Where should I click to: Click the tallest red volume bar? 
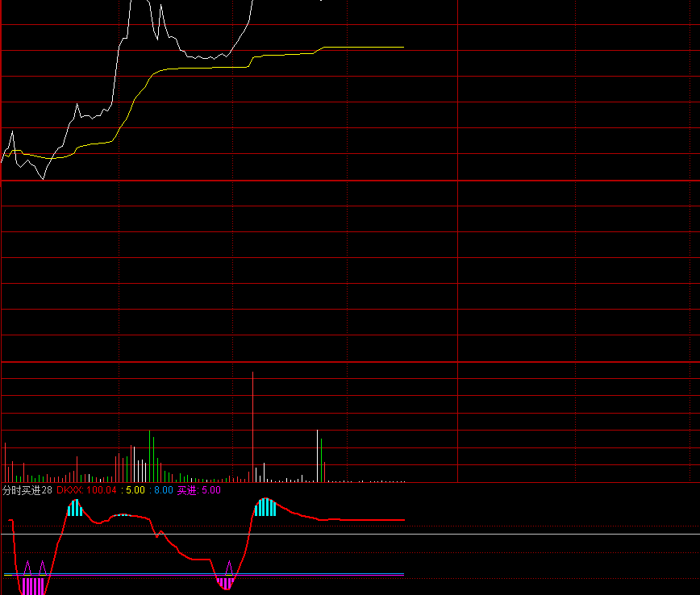click(x=252, y=426)
